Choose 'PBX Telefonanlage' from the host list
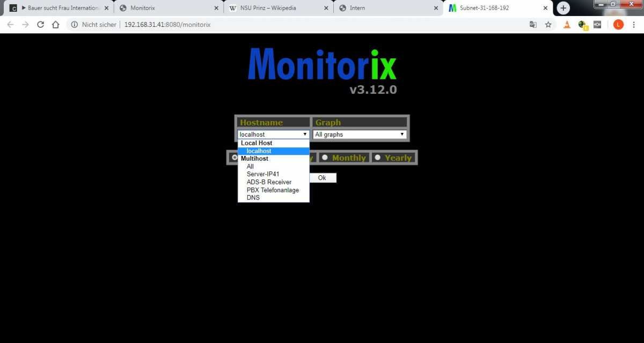This screenshot has height=343, width=644. pos(274,190)
